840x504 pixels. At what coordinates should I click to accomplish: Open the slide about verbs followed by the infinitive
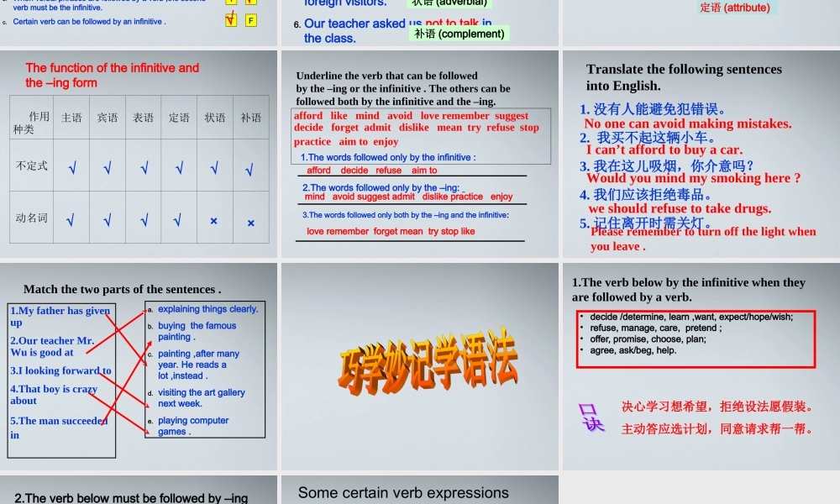[701, 366]
